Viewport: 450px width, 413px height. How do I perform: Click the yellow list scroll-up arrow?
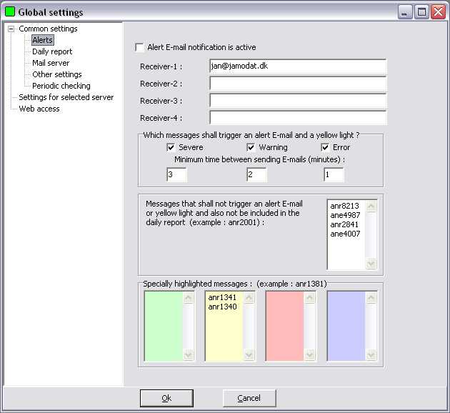249,298
